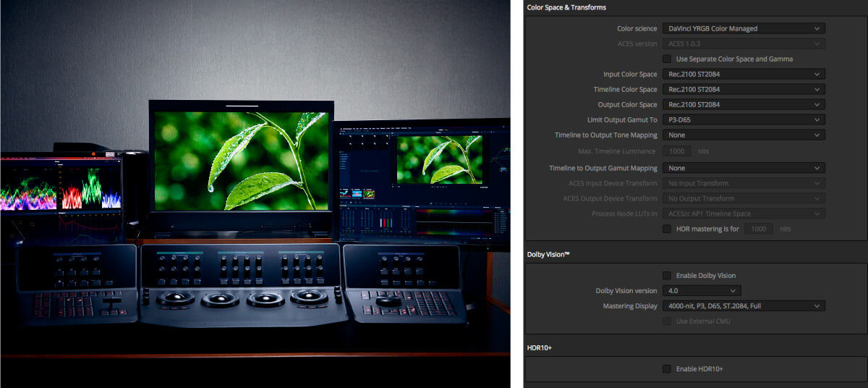
Task: Open ACES Input Device Transform dropdown
Action: (x=743, y=183)
